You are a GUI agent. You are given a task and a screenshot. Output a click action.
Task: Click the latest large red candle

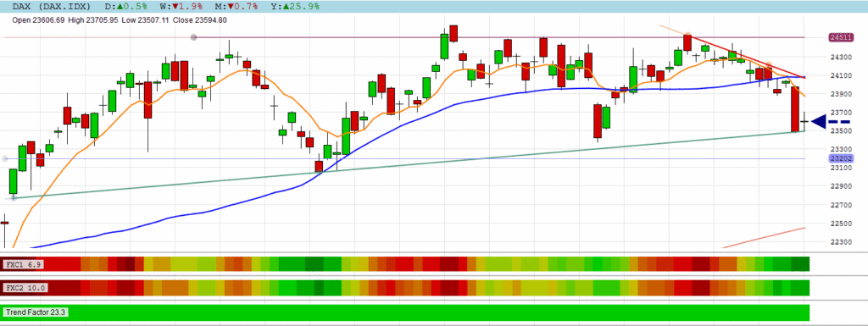point(795,109)
